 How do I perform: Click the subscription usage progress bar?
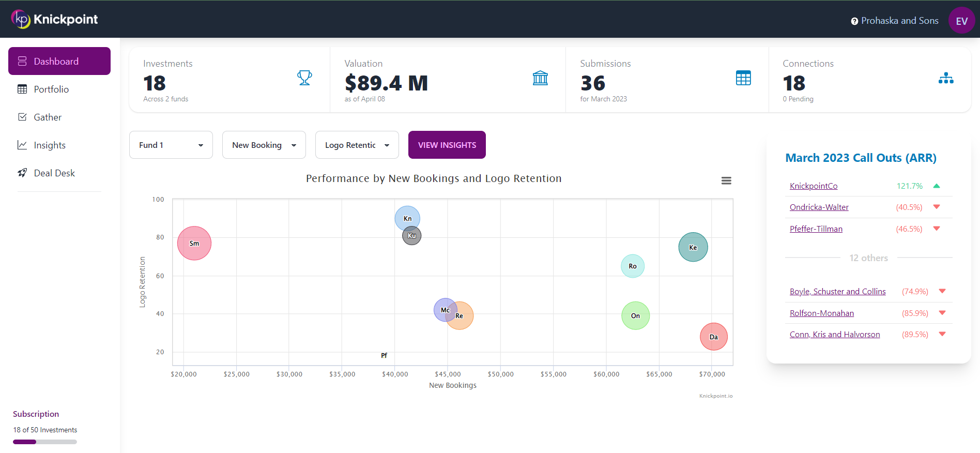(45, 442)
